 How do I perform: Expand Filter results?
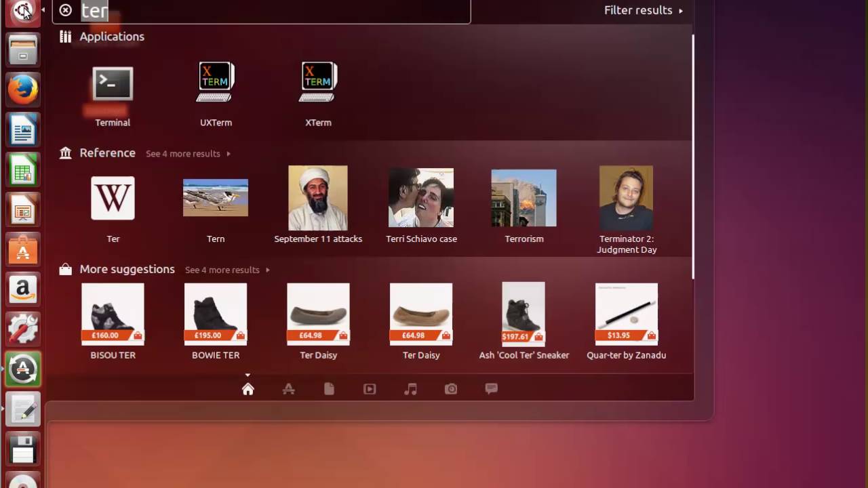(644, 10)
